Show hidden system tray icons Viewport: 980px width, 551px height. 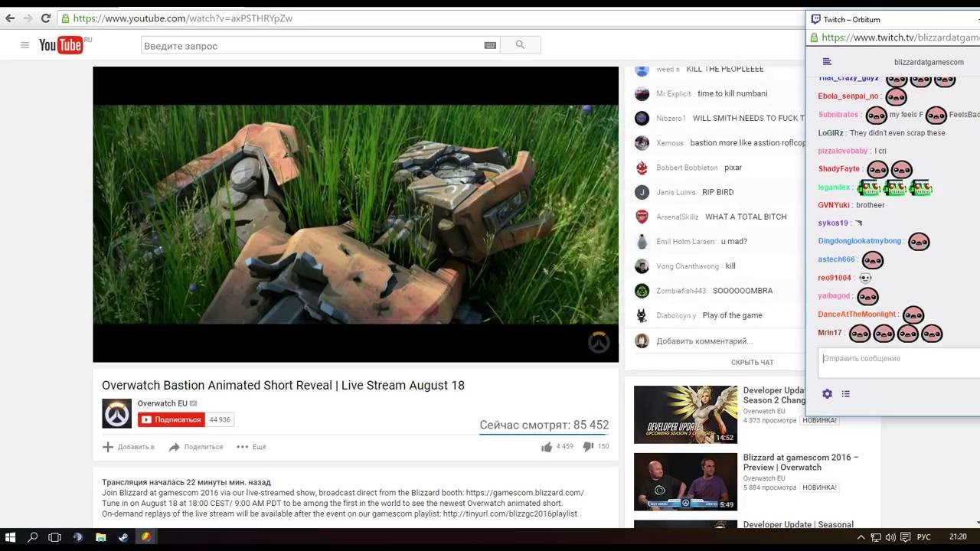[x=861, y=537]
